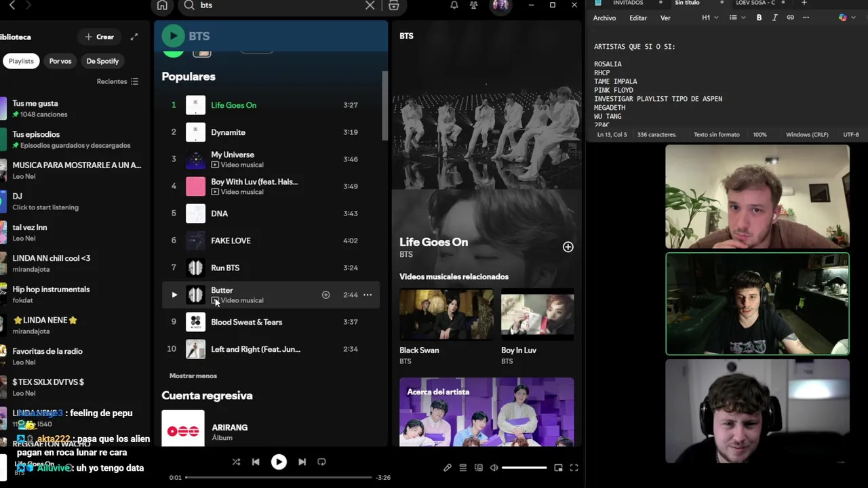Toggle italic in the Notepad toolbar
Image resolution: width=868 pixels, height=488 pixels.
[x=774, y=18]
